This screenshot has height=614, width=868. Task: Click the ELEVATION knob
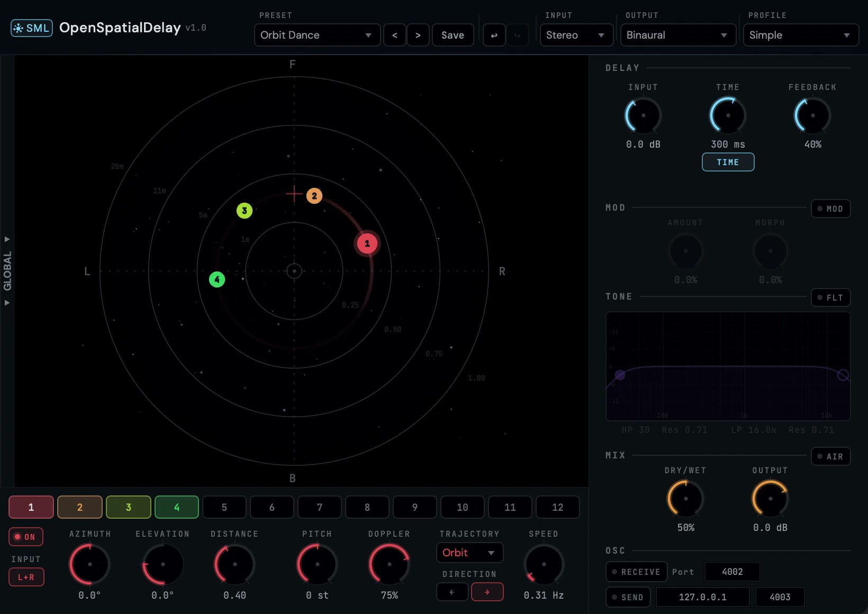point(163,564)
